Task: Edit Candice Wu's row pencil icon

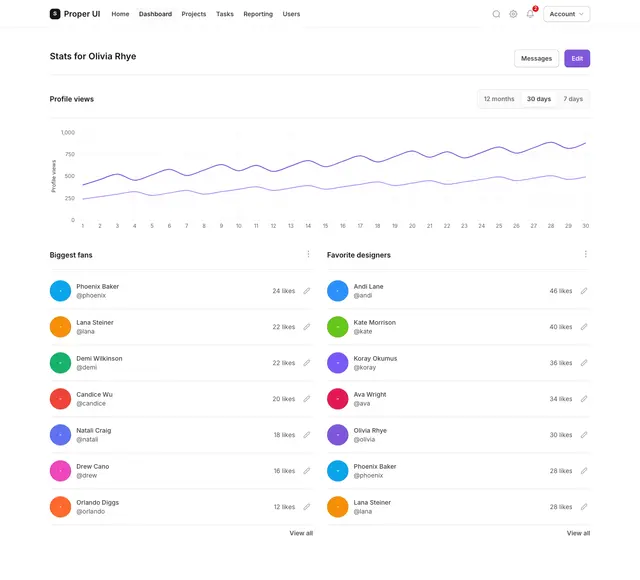Action: click(x=307, y=398)
